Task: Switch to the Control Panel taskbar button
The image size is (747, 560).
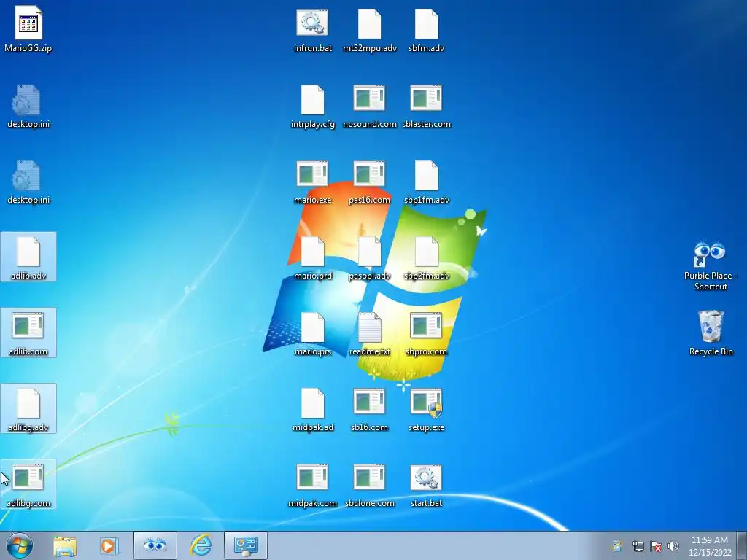Action: pyautogui.click(x=246, y=545)
